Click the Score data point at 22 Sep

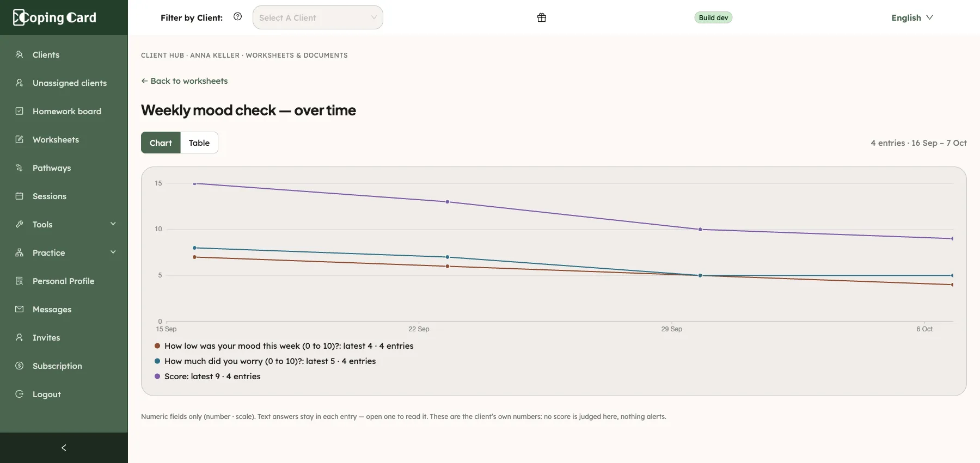(x=448, y=202)
